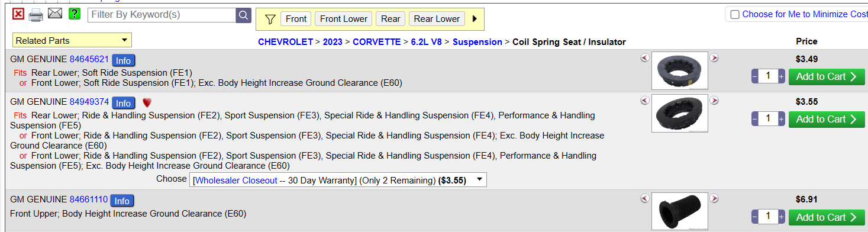868x232 pixels.
Task: Focus the Filter By Keyword(s) field
Action: coord(162,15)
